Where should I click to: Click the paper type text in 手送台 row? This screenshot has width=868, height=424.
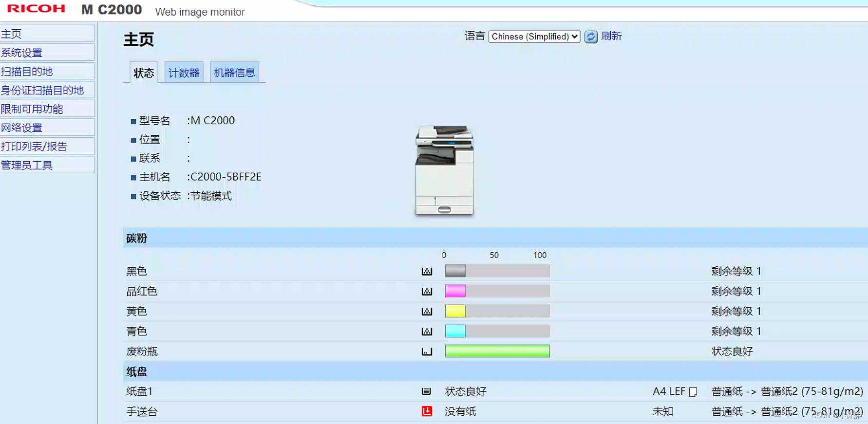[787, 411]
